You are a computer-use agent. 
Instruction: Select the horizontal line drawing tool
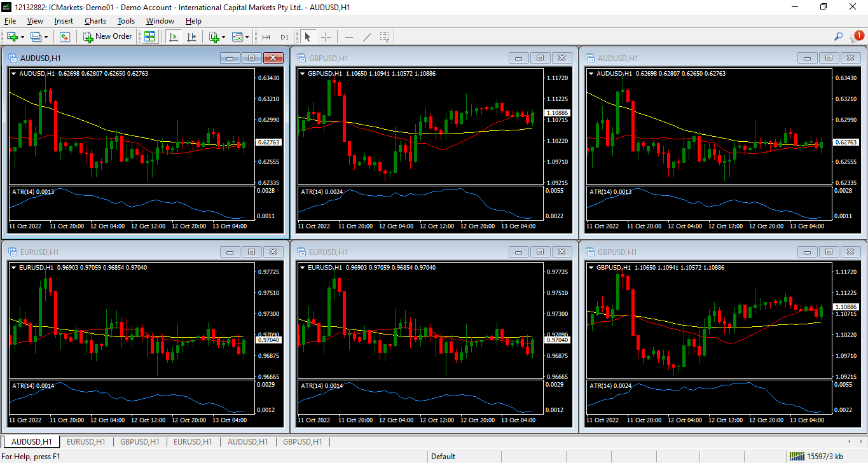pyautogui.click(x=348, y=37)
